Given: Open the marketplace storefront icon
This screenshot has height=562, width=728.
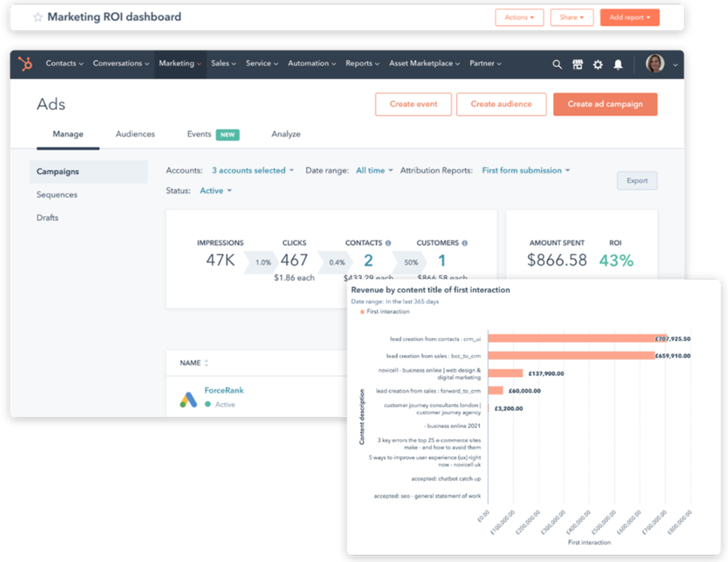Looking at the screenshot, I should 577,64.
